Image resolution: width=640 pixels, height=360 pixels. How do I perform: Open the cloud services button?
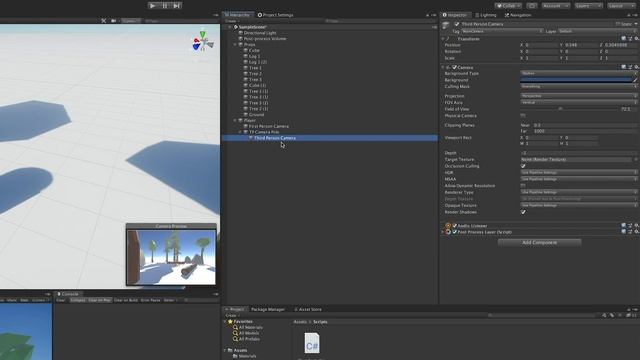532,6
